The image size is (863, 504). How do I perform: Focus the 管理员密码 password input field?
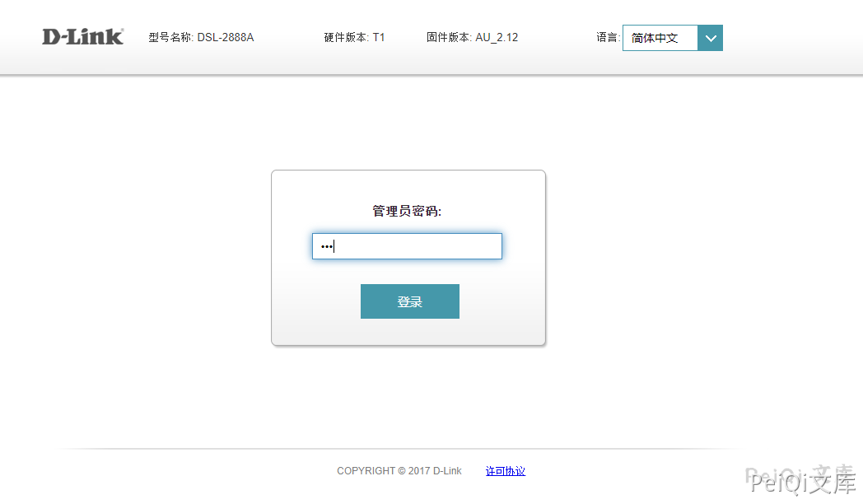point(407,246)
